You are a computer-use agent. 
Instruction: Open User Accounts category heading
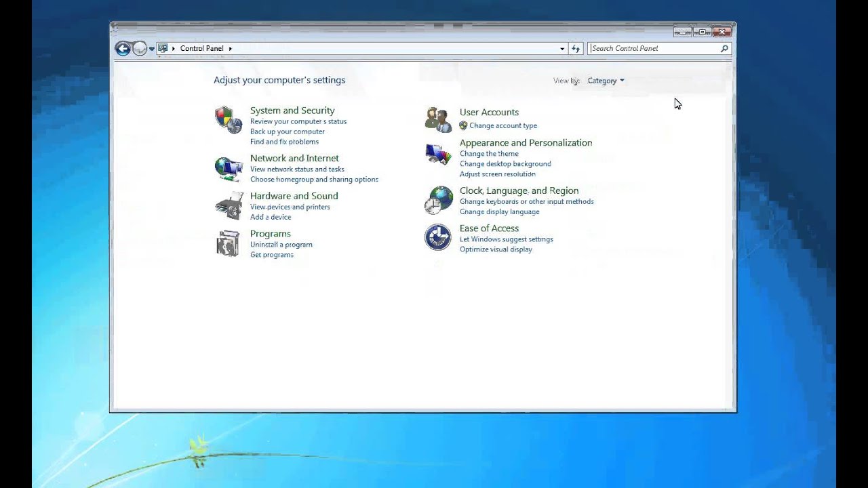pos(489,113)
